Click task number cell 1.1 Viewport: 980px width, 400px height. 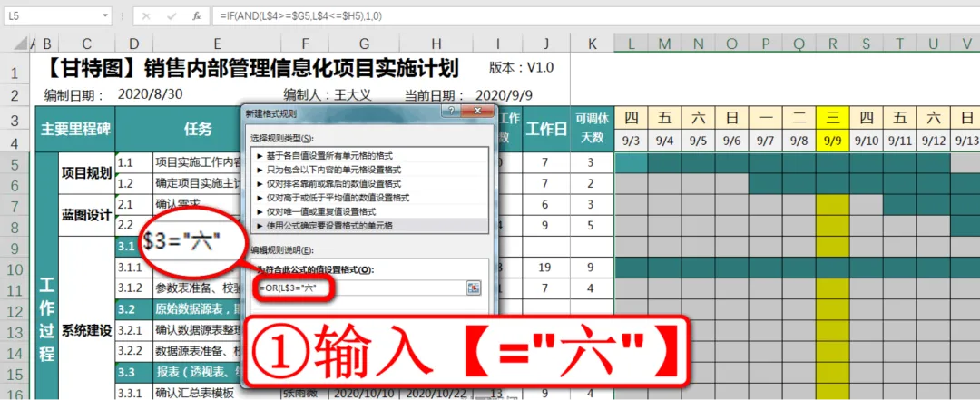[134, 164]
